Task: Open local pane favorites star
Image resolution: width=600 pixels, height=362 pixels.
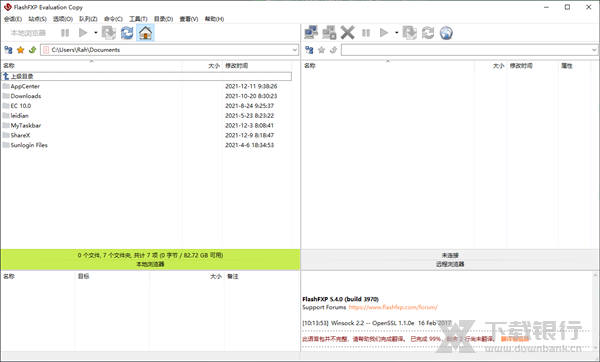Action: (21, 50)
